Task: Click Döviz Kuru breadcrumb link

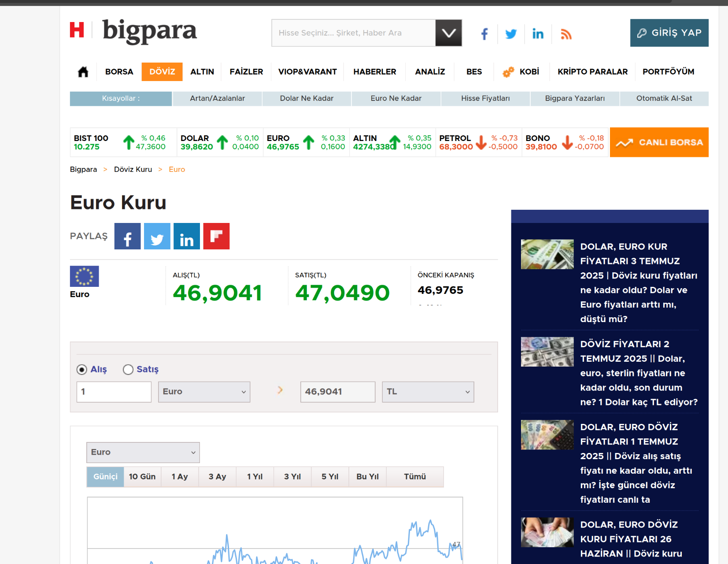Action: [133, 170]
